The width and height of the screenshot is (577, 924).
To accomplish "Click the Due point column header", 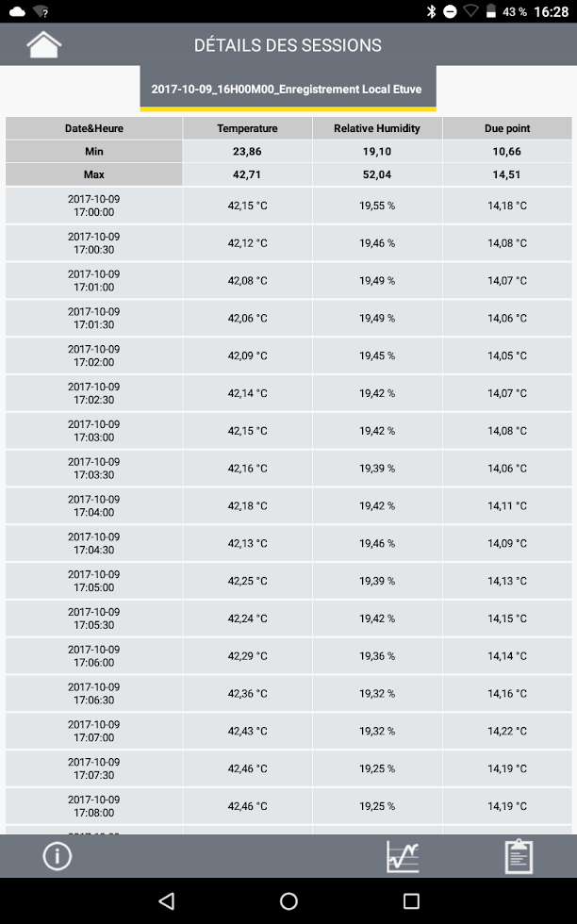I will point(507,128).
